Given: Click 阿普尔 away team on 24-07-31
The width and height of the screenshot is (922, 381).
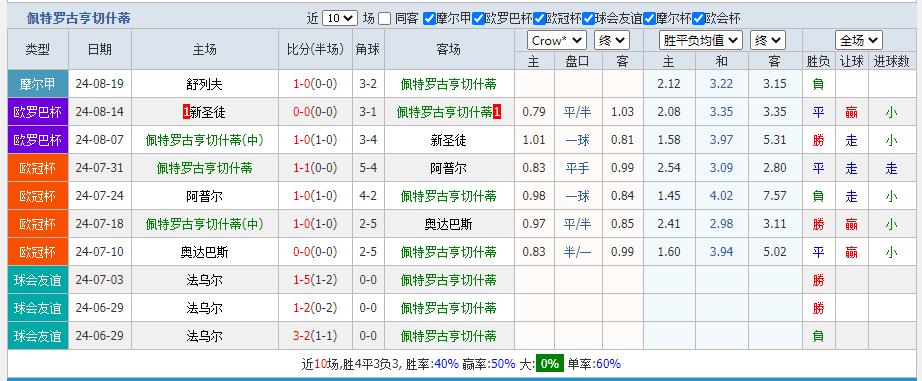Looking at the screenshot, I should (448, 168).
